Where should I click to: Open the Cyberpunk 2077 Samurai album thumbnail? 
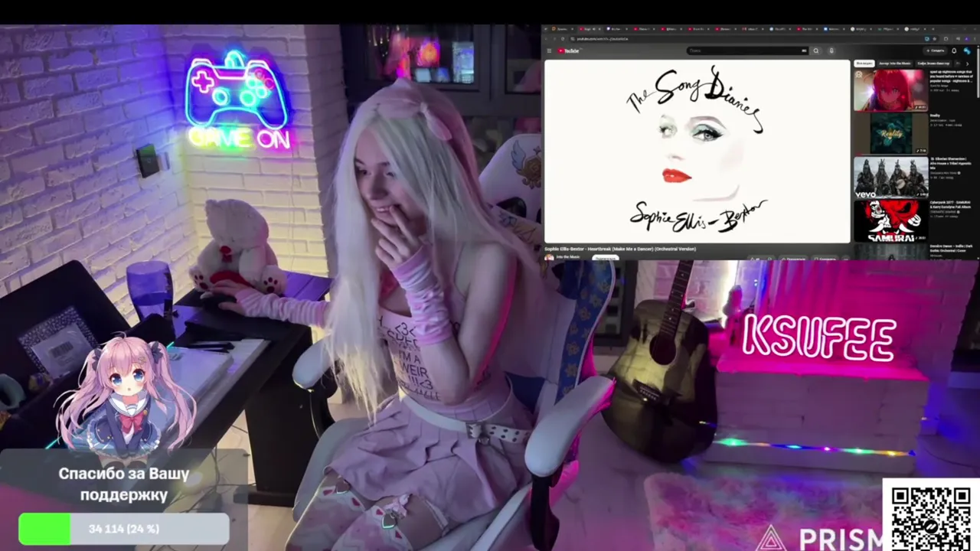click(x=890, y=221)
